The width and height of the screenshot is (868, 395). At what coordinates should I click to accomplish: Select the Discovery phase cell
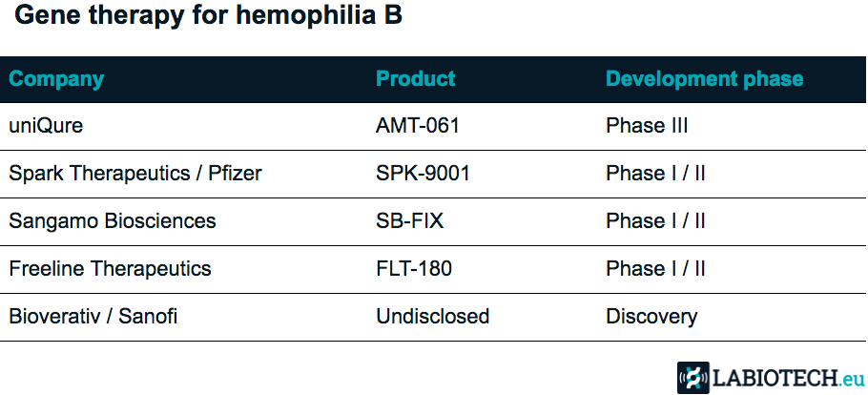coord(651,317)
